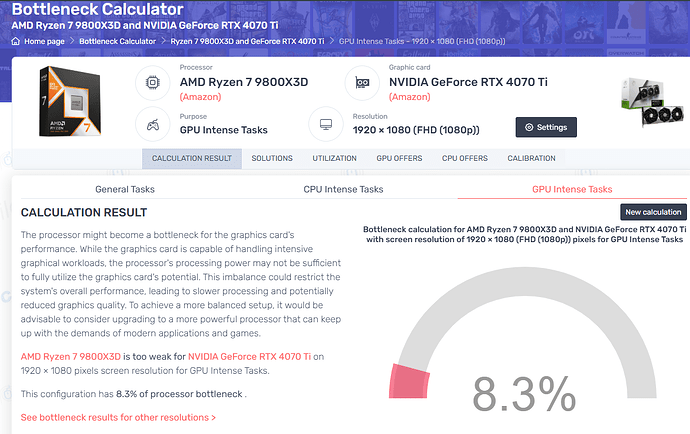
Task: Click Bottleneck Calculator breadcrumb link
Action: pos(120,41)
